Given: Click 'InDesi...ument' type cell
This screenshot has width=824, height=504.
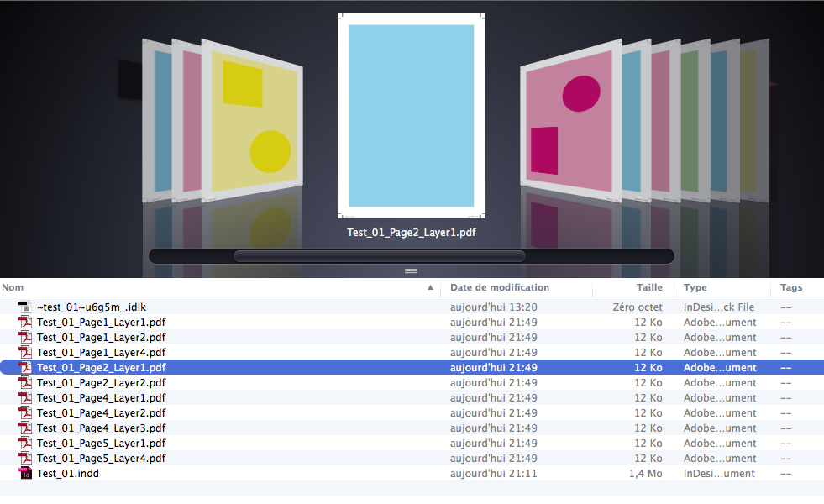Looking at the screenshot, I should [719, 474].
